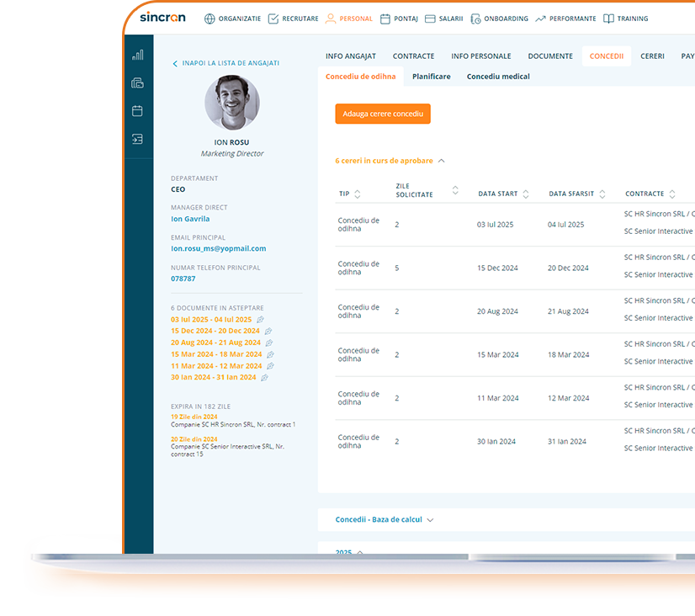
Task: Open the Onboarding module
Action: point(506,18)
